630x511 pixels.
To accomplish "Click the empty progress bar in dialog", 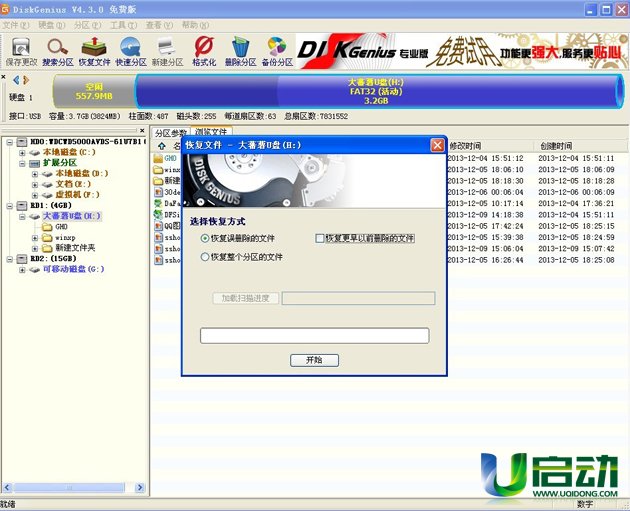I will tap(315, 335).
